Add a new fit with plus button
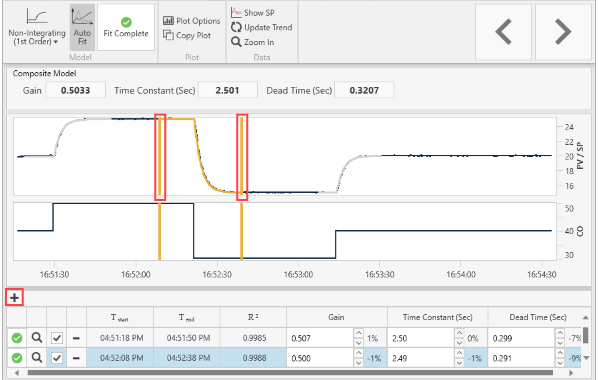The height and width of the screenshot is (380, 599). 15,298
